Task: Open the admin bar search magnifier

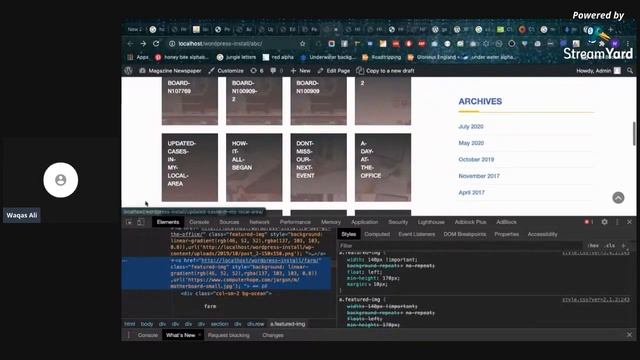Action: [x=630, y=71]
